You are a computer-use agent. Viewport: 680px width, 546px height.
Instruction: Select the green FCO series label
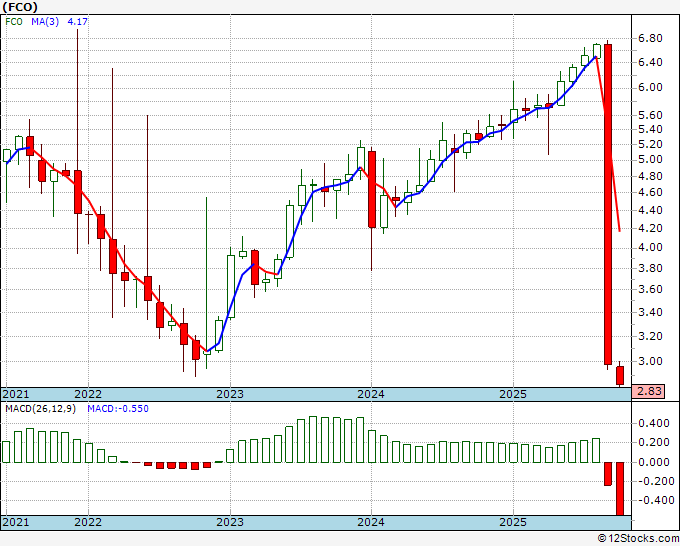click(x=14, y=21)
